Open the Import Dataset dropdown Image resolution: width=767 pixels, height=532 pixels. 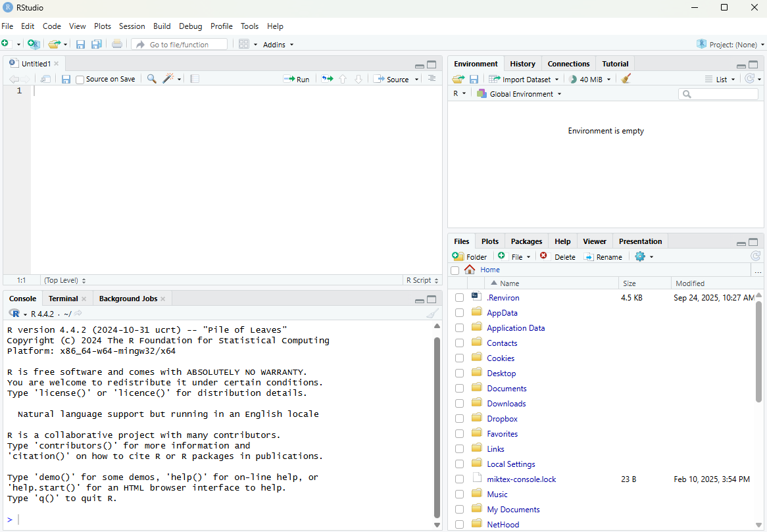524,79
